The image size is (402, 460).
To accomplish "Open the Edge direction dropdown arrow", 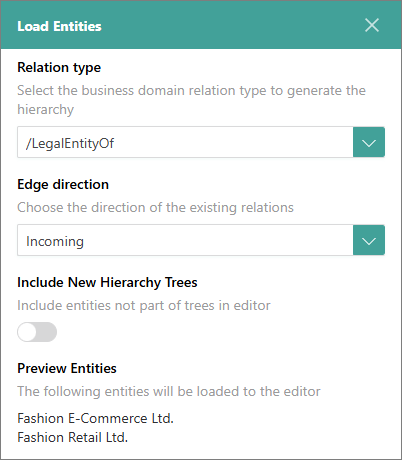I will pos(369,240).
